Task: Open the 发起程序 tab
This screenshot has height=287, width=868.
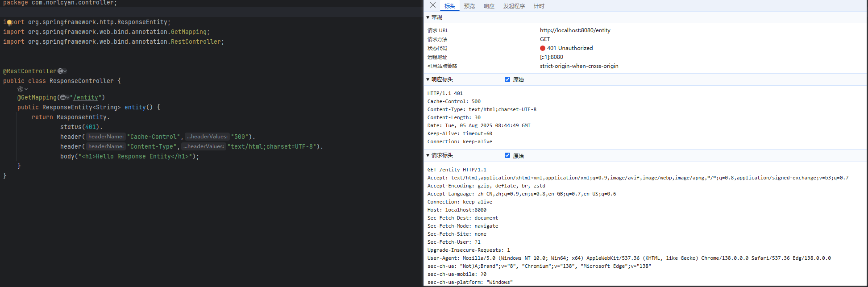Action: [x=514, y=6]
